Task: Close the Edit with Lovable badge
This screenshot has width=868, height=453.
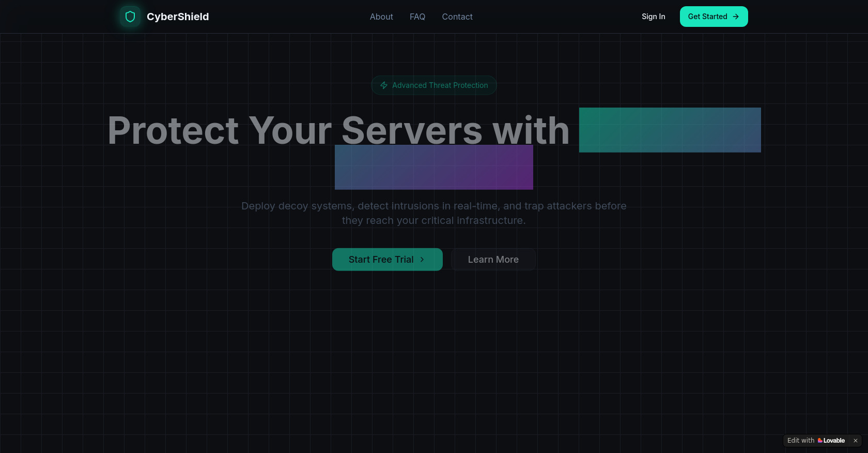Action: click(856, 441)
